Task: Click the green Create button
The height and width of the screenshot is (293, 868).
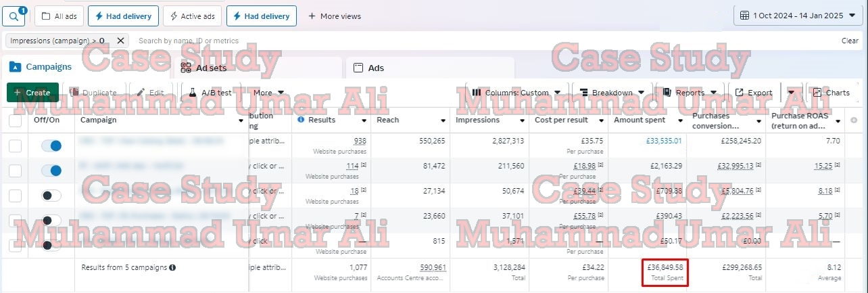Action: coord(32,93)
